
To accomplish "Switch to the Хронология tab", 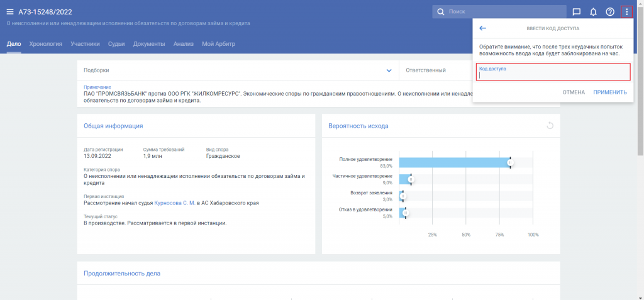I will [x=45, y=44].
